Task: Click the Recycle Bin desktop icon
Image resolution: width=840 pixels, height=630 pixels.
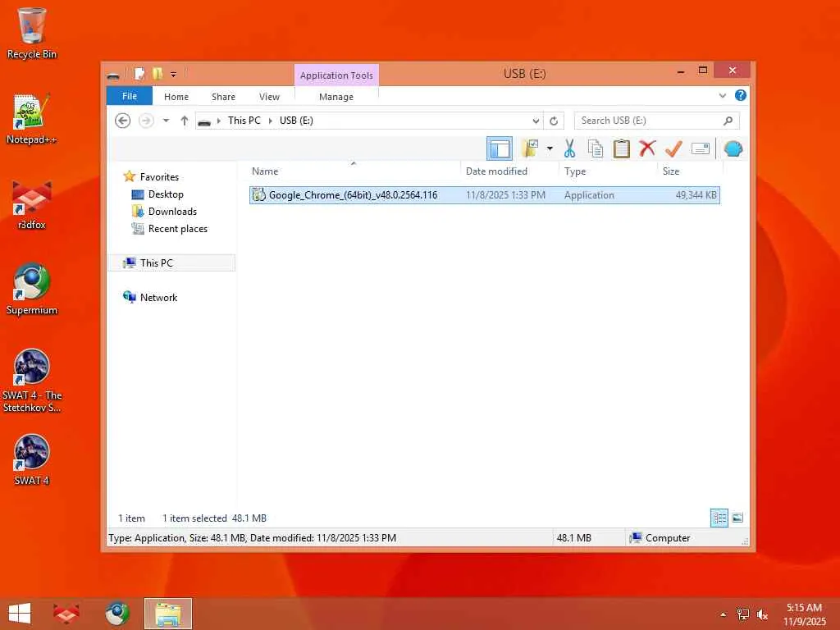Action: coord(32,34)
